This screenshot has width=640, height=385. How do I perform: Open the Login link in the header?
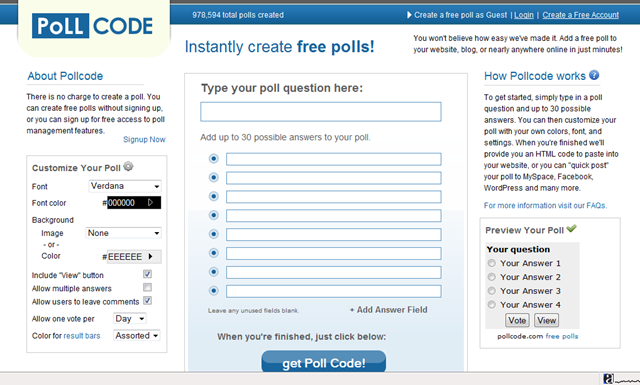[524, 15]
